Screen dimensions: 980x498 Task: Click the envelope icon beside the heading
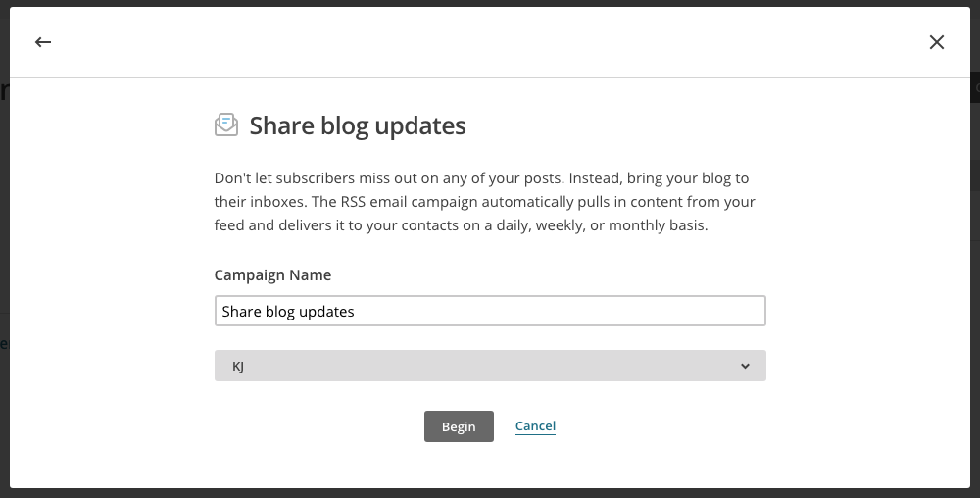pyautogui.click(x=226, y=124)
